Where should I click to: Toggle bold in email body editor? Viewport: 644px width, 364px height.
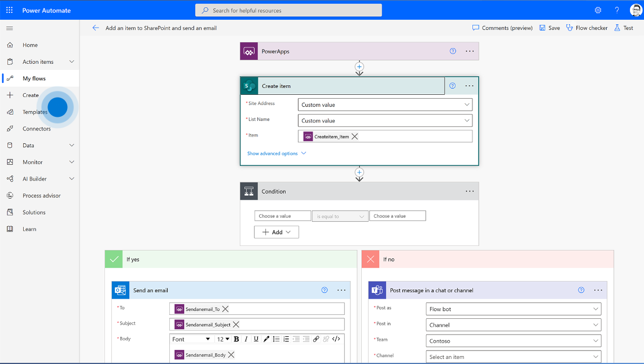(236, 339)
